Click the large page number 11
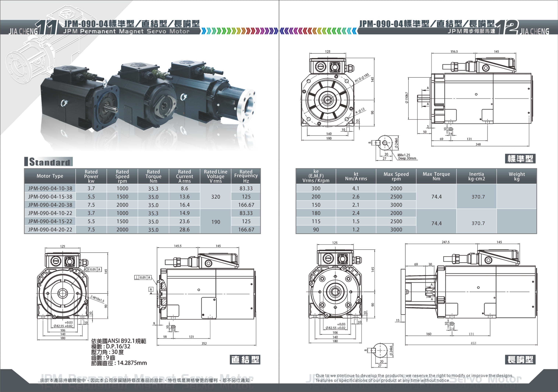558x392 pixels. (x=47, y=27)
